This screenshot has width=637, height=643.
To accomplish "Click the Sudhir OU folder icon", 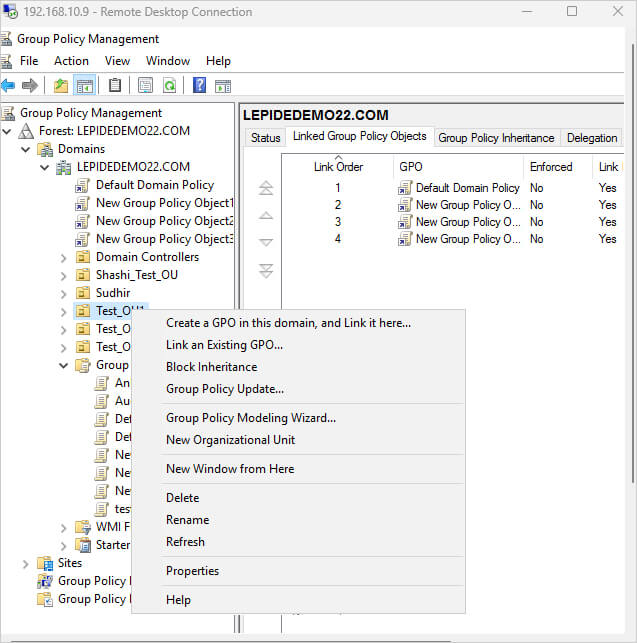I will (83, 293).
